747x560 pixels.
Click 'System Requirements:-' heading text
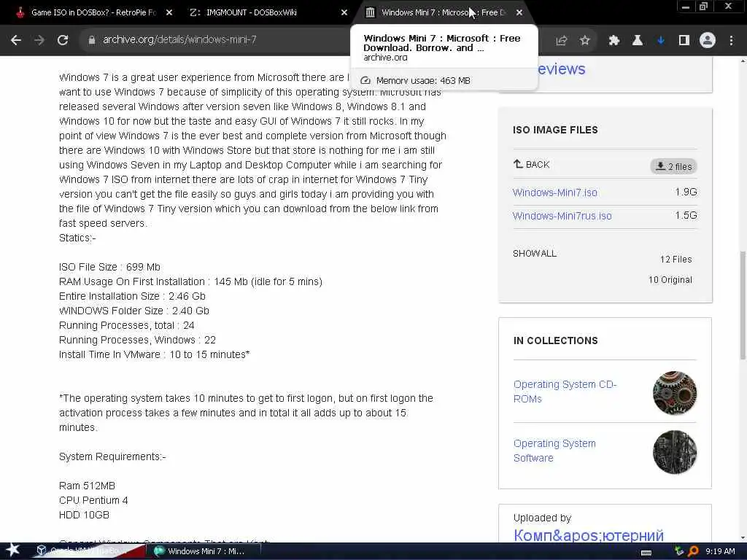click(112, 456)
